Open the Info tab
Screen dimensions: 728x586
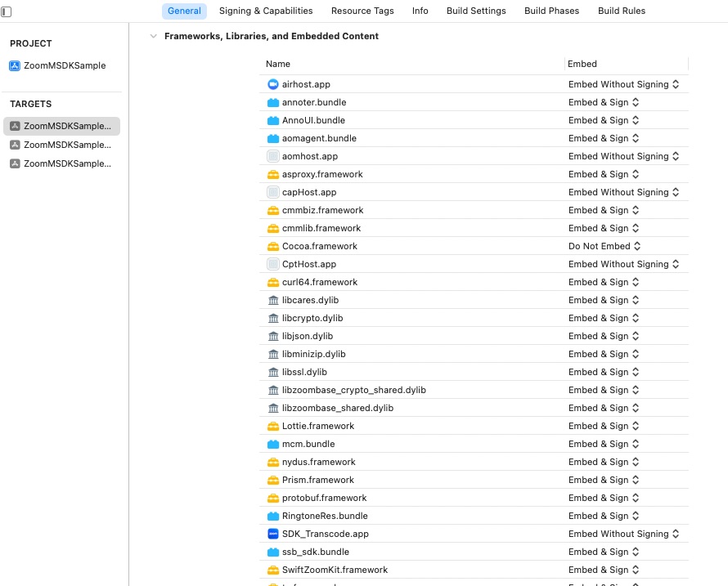click(420, 11)
